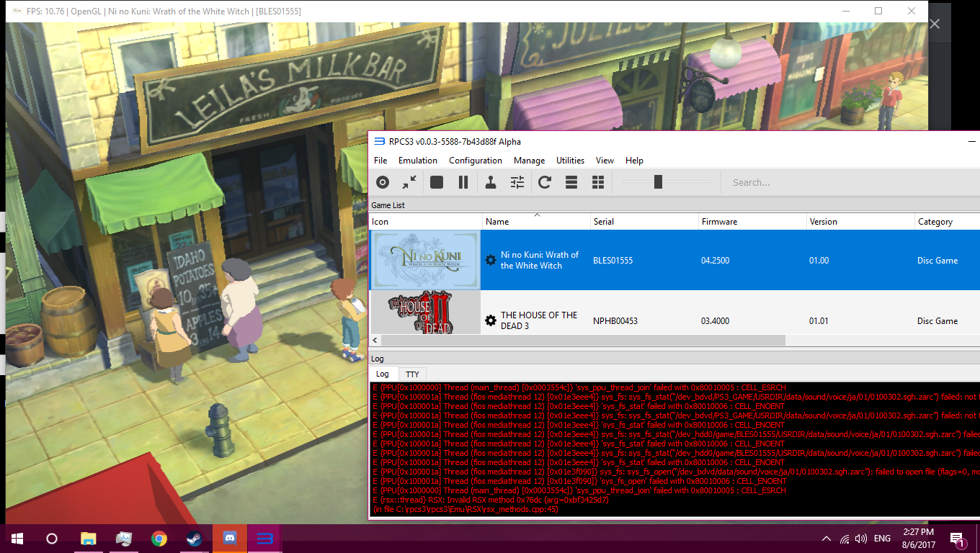Image resolution: width=980 pixels, height=553 pixels.
Task: Click the 'Invalid RSX method' log line
Action: (490, 500)
